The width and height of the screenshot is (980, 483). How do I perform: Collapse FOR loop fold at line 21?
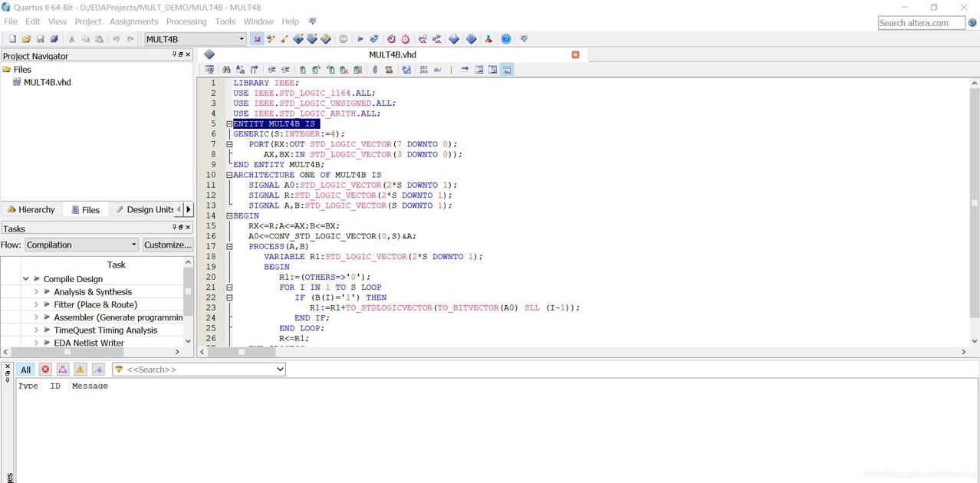pos(229,287)
